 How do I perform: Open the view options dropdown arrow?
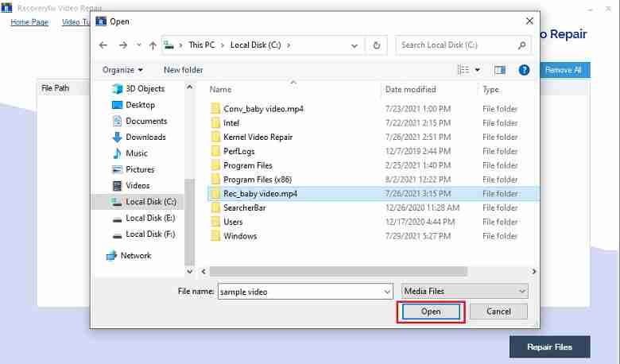click(477, 70)
